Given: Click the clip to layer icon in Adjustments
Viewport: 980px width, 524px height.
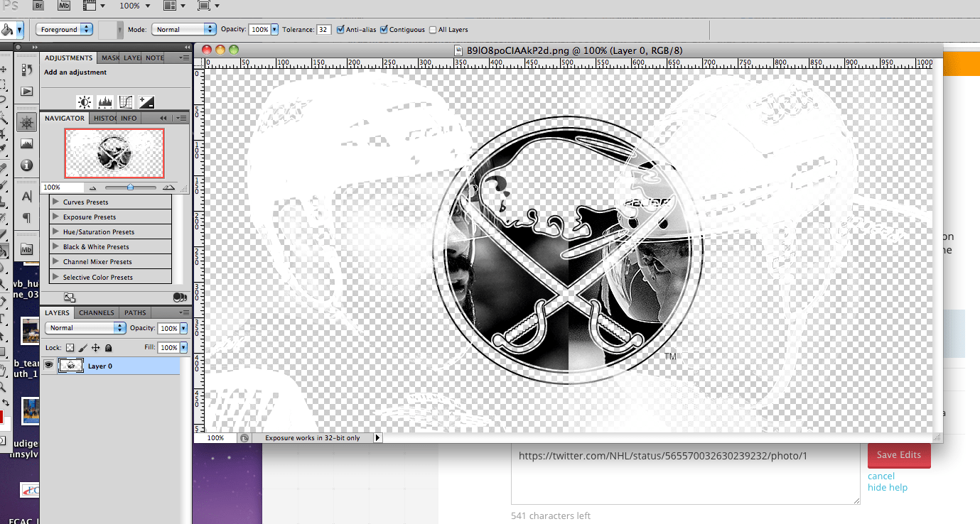Looking at the screenshot, I should click(x=179, y=298).
